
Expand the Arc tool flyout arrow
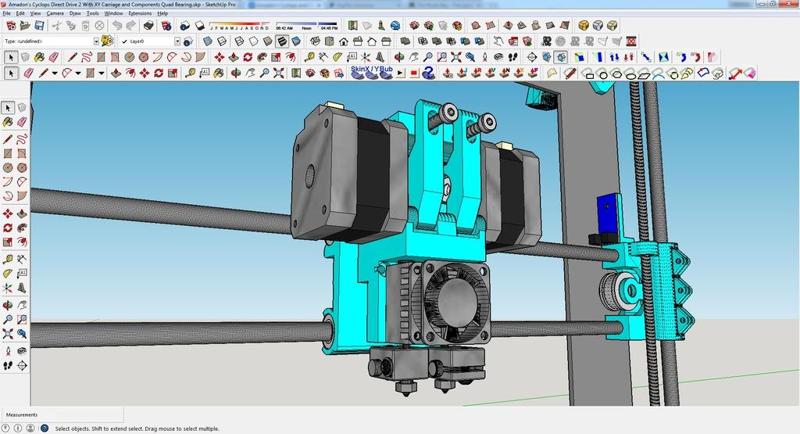pos(78,73)
